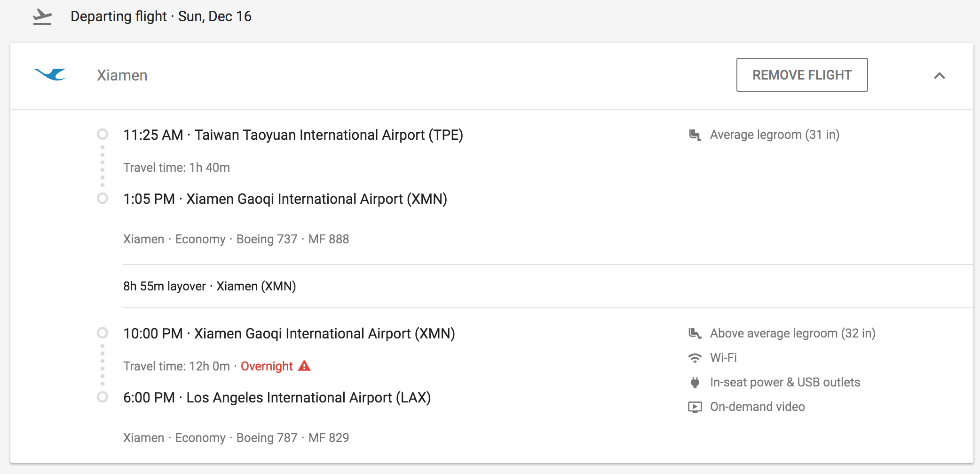Click the red overnight warning triangle

pyautogui.click(x=305, y=366)
